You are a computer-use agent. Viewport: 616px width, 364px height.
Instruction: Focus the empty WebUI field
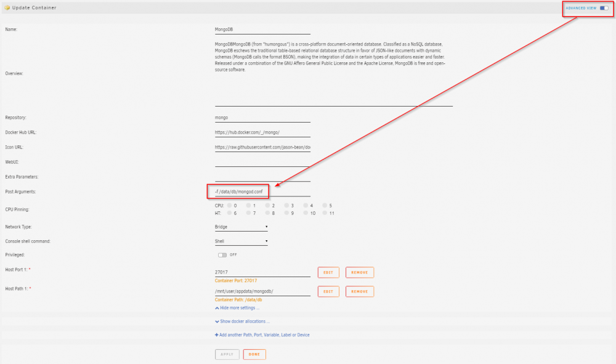tap(262, 162)
